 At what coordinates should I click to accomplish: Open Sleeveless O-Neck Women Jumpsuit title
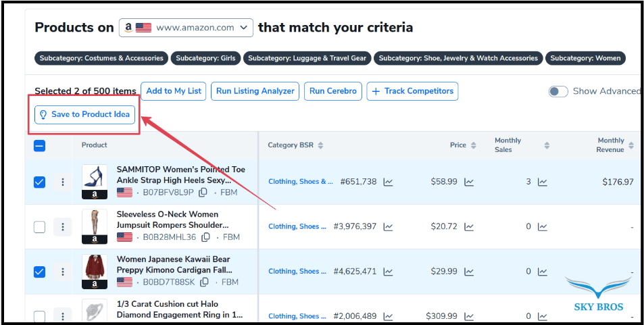(172, 220)
